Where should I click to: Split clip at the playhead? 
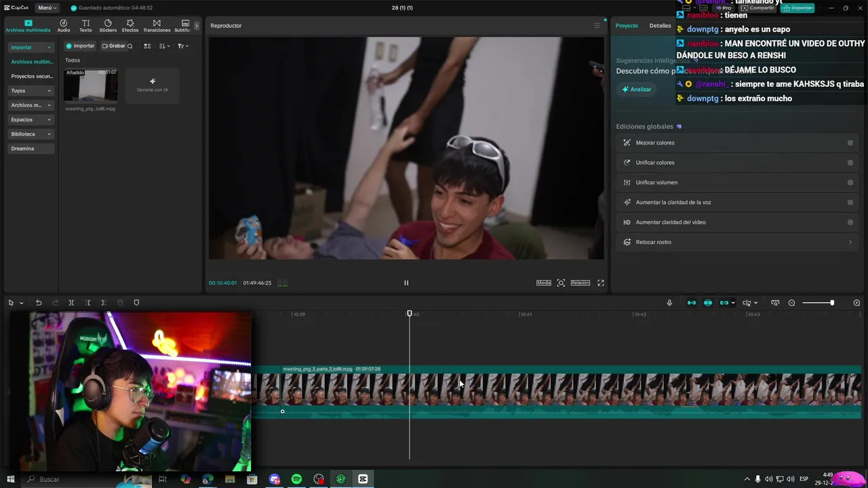click(x=71, y=303)
